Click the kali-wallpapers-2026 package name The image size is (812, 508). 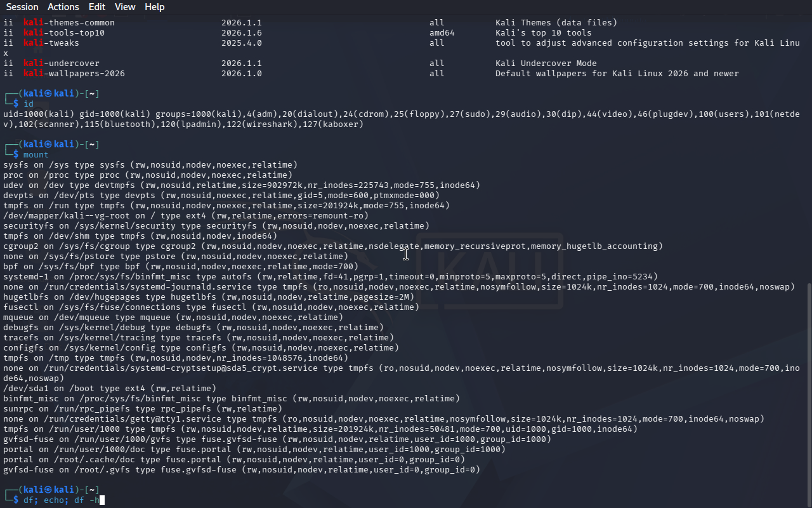click(x=74, y=74)
